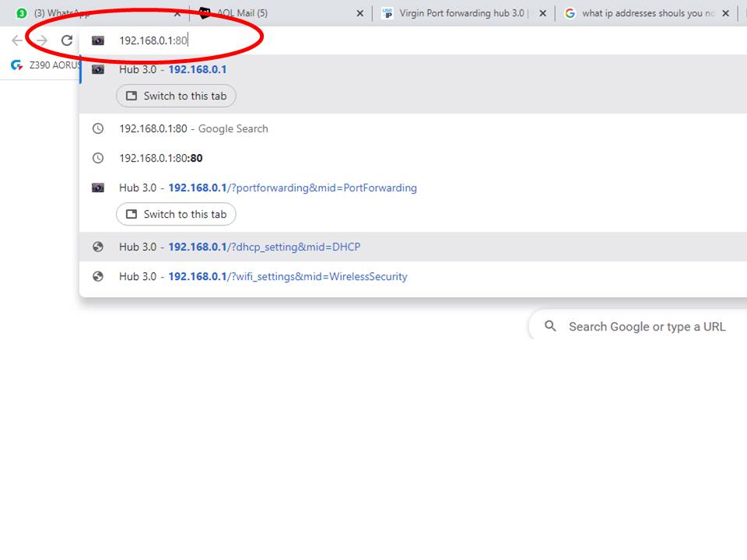747x560 pixels.
Task: Click the browser back arrow
Action: 17,40
